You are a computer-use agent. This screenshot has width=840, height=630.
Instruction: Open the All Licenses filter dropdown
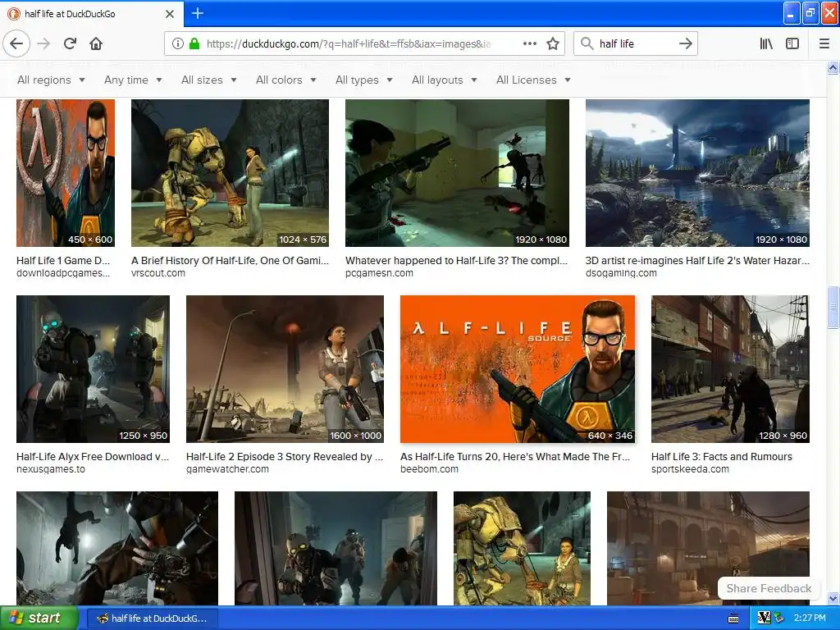[x=533, y=80]
